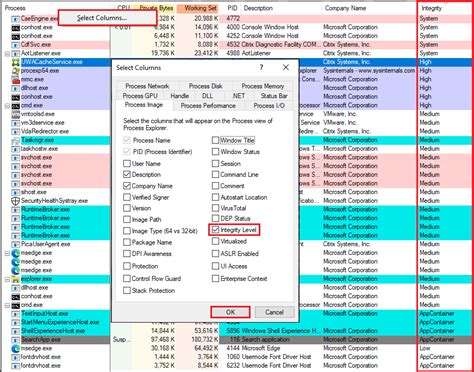Confirm the dialog with OK

pyautogui.click(x=230, y=312)
